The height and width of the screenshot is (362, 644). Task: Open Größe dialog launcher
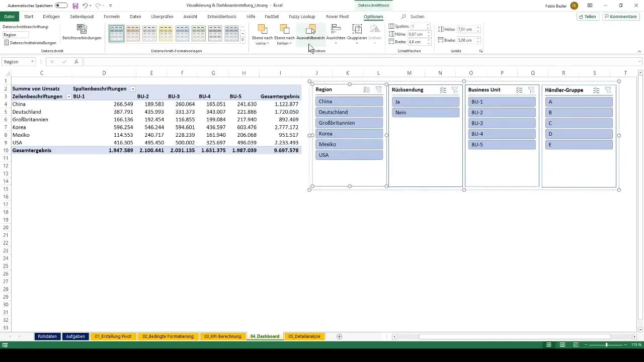click(481, 51)
